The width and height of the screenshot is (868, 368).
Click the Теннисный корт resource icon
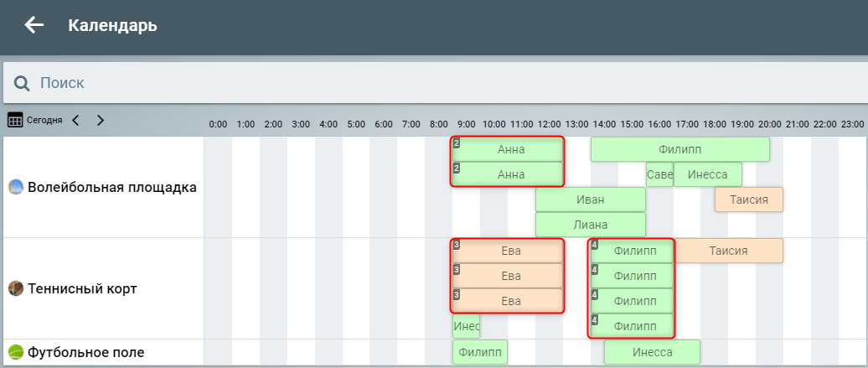[x=16, y=288]
